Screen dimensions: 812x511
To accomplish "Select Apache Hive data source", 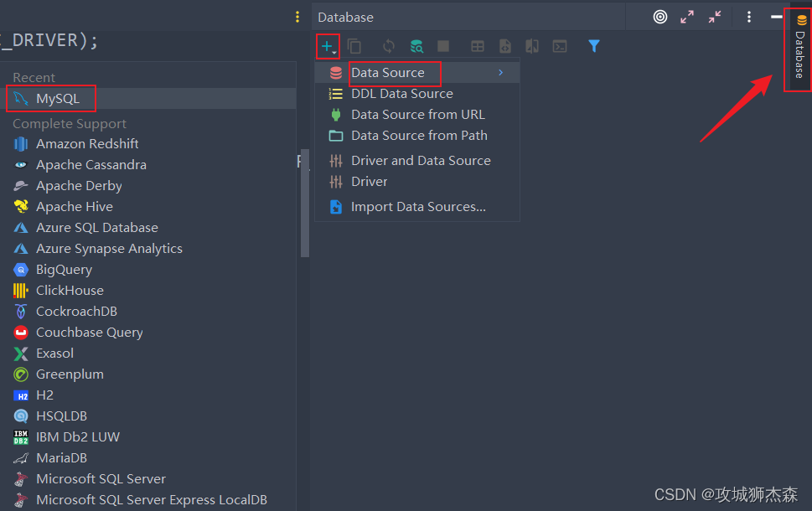I will [x=148, y=207].
